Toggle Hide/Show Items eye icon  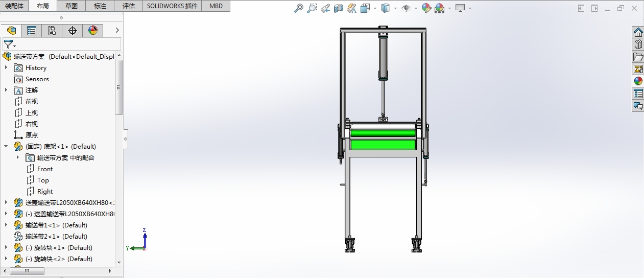(406, 8)
